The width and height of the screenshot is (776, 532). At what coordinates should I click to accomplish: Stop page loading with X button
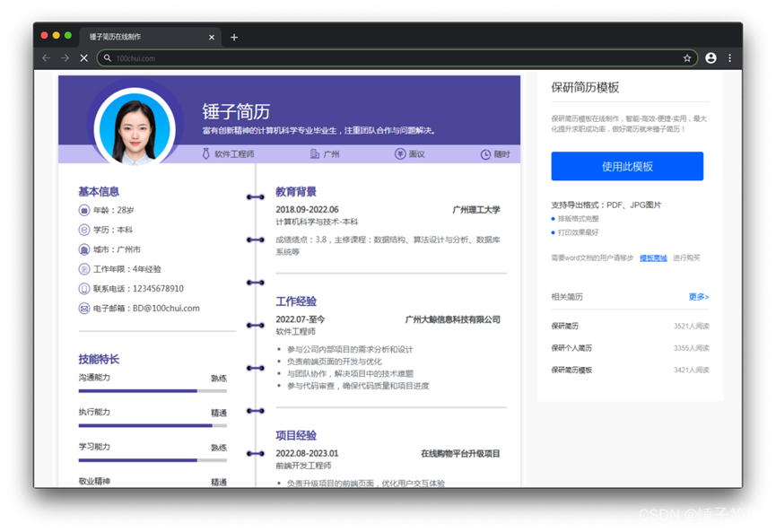(83, 58)
